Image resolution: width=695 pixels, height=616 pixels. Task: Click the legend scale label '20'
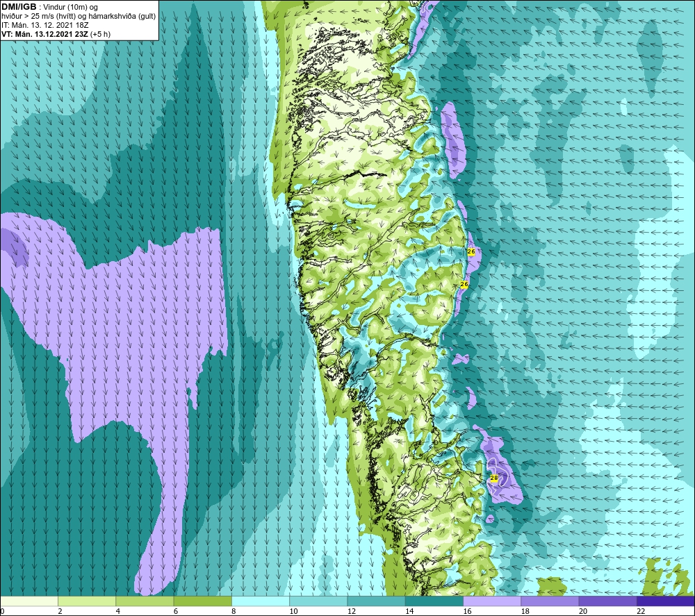583,611
